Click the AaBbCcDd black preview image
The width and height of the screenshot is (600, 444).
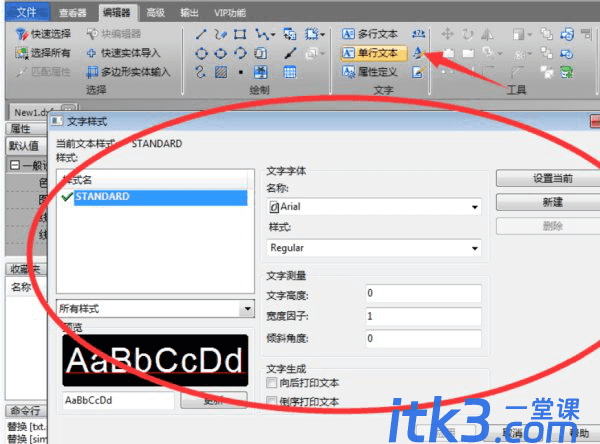[x=155, y=360]
